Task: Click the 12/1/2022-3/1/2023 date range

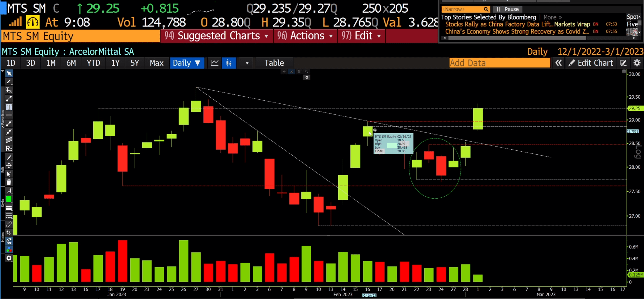Action: coord(600,52)
